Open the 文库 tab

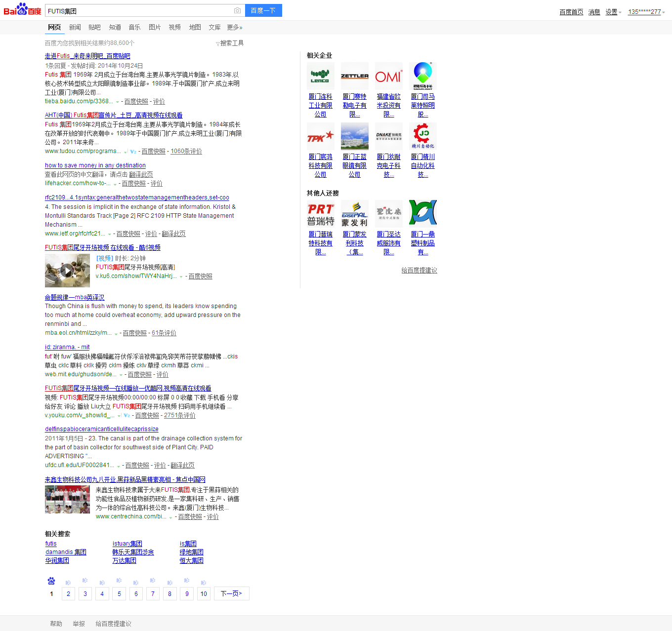pos(214,27)
